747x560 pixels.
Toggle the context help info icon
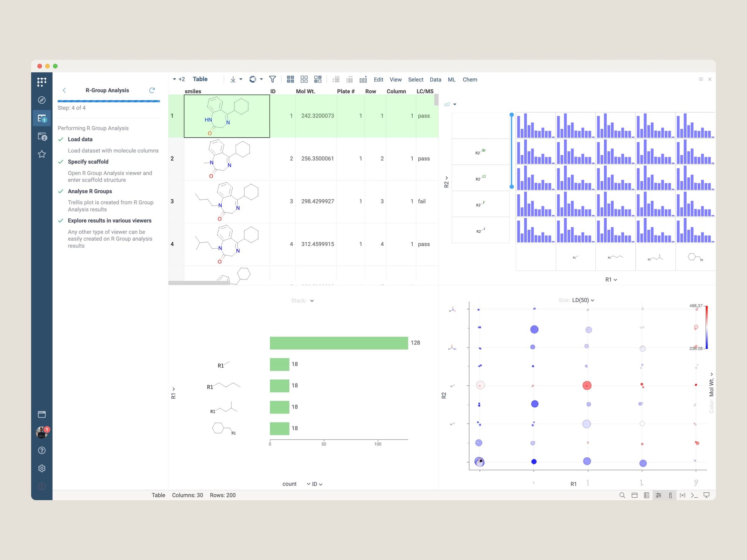[670, 495]
